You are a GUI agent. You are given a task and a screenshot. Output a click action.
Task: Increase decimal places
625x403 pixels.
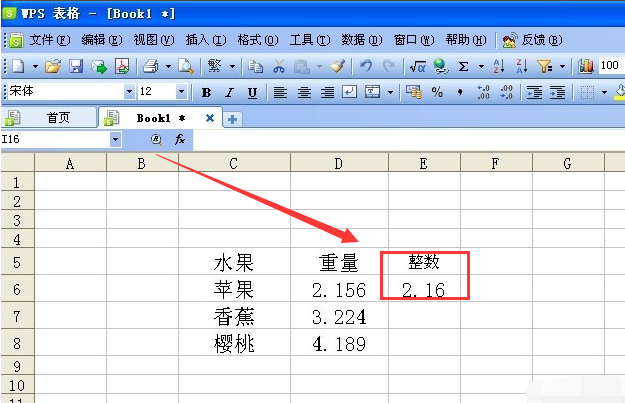coord(483,92)
